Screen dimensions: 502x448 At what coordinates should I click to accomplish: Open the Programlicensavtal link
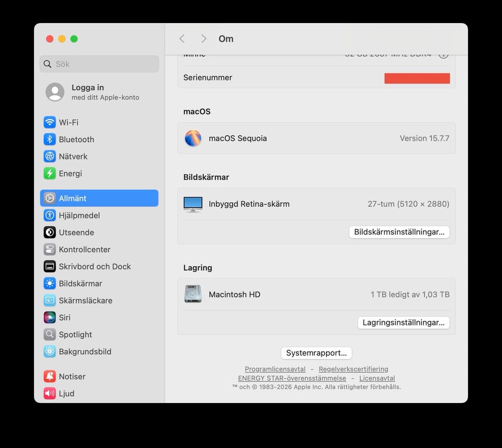click(x=275, y=369)
